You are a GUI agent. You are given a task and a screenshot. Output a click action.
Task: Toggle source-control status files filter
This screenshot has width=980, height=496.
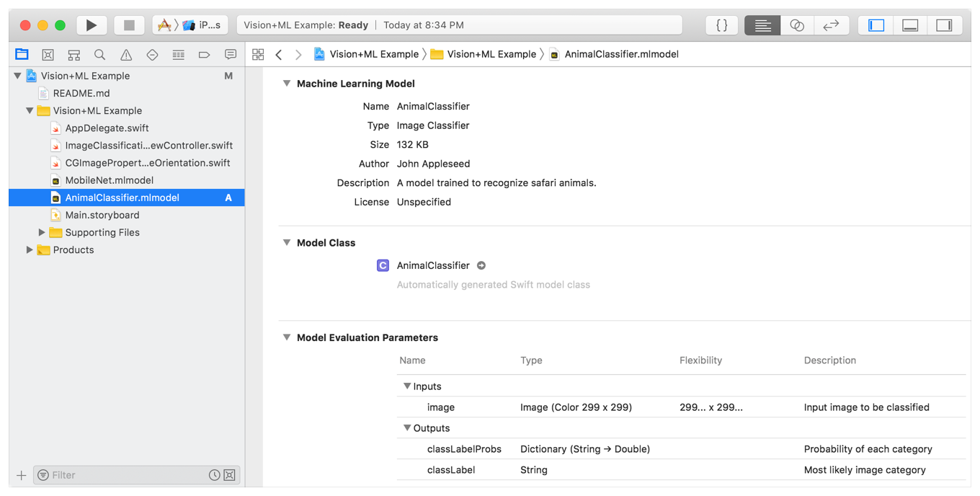(229, 475)
